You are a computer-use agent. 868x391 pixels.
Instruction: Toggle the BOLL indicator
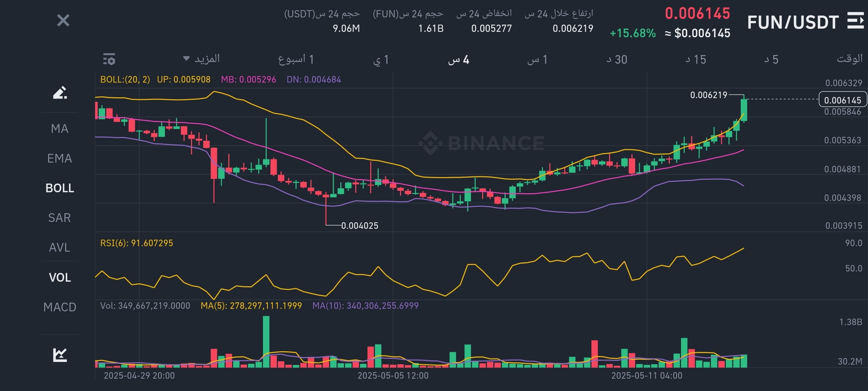[60, 188]
